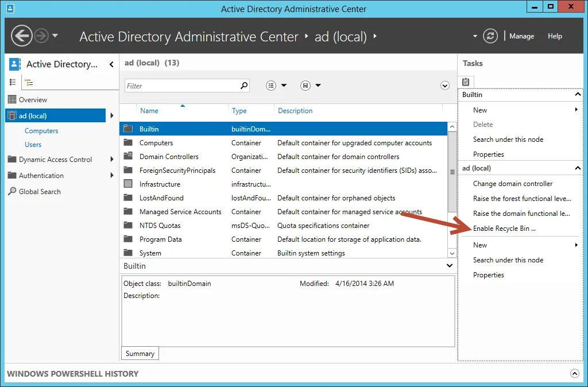Click the app icon in the title bar
588x387 pixels.
tap(11, 8)
